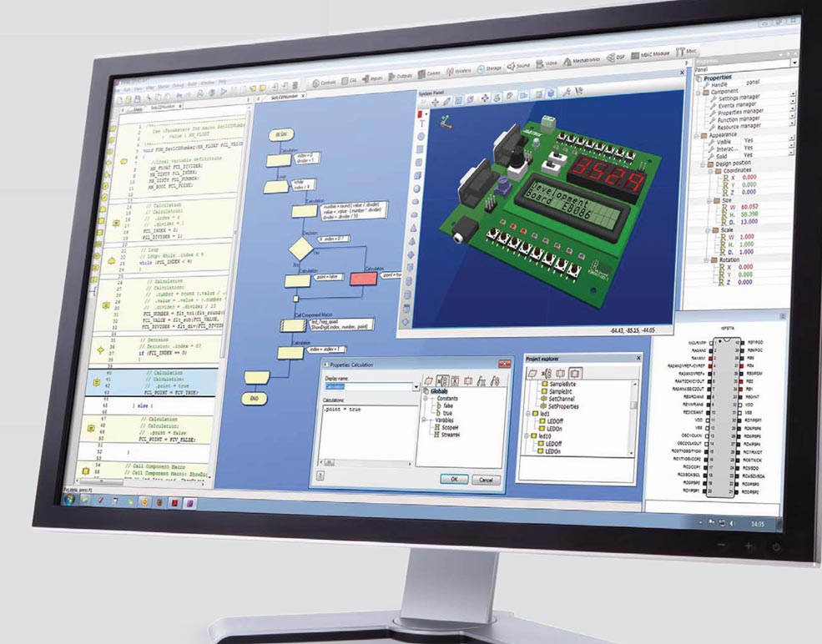Click the red Calculation block in flowchart
The height and width of the screenshot is (644, 822).
coord(363,279)
